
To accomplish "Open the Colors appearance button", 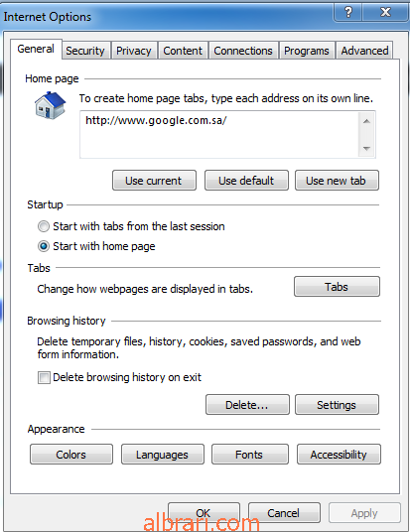I will [71, 455].
